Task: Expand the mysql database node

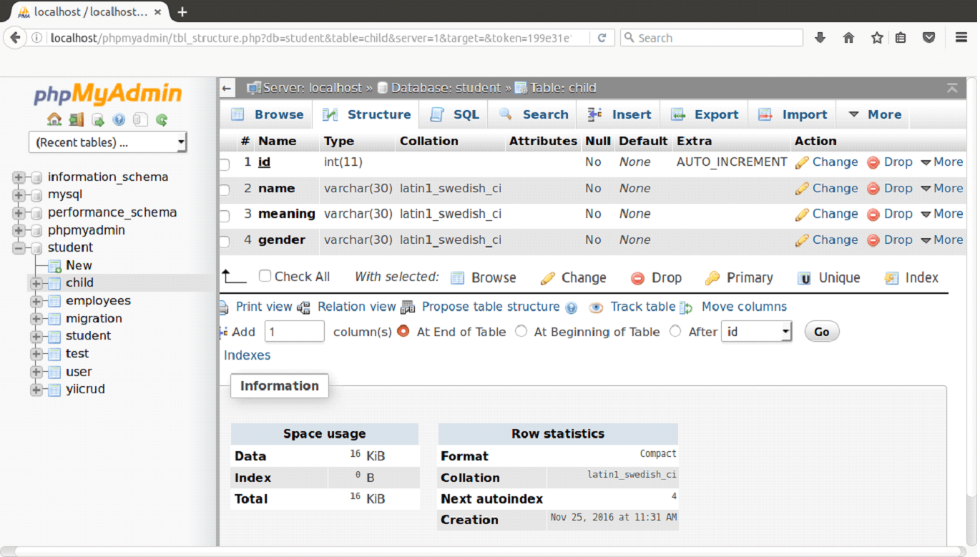Action: 19,194
